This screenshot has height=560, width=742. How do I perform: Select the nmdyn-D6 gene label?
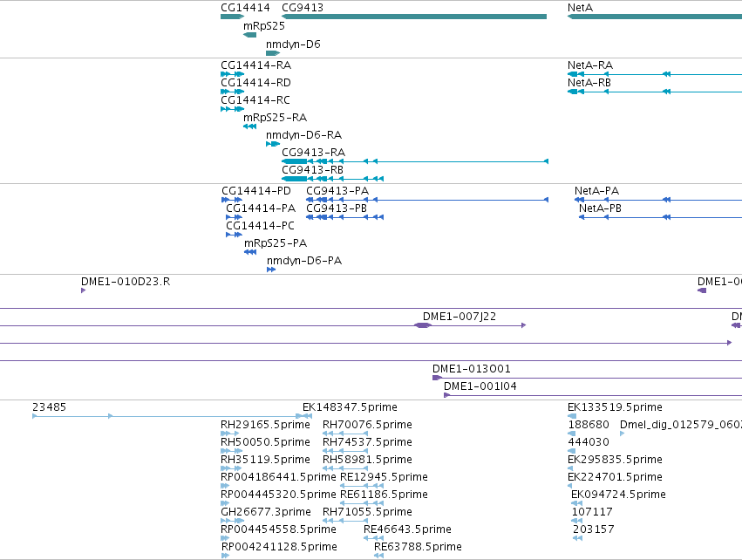[293, 44]
